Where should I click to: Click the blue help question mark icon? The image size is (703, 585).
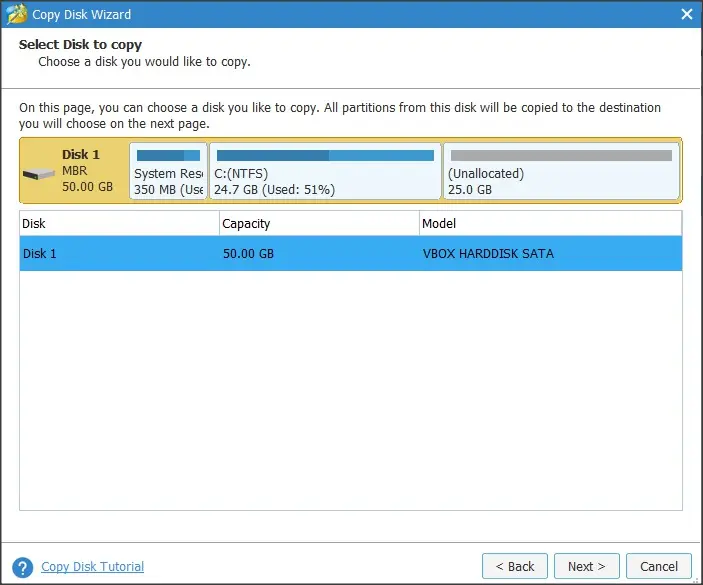[22, 567]
